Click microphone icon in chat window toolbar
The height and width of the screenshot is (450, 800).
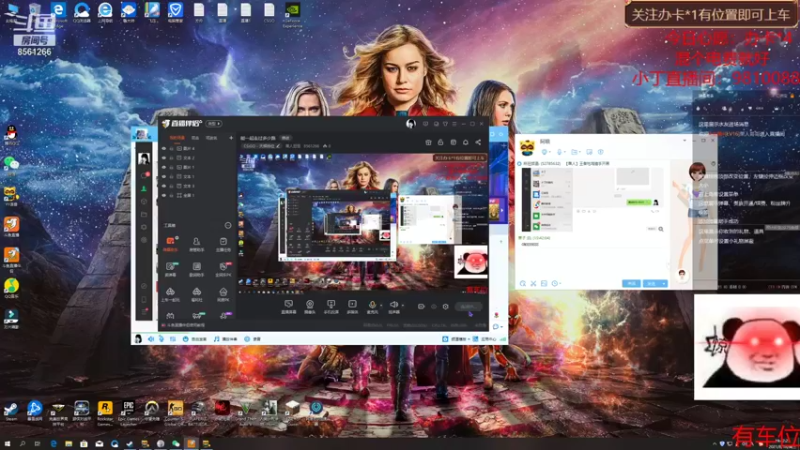pyautogui.click(x=560, y=152)
